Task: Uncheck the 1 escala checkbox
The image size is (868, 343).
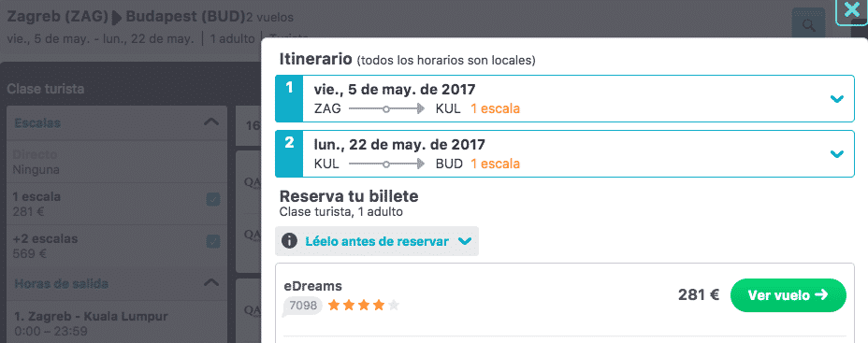Action: pyautogui.click(x=213, y=200)
